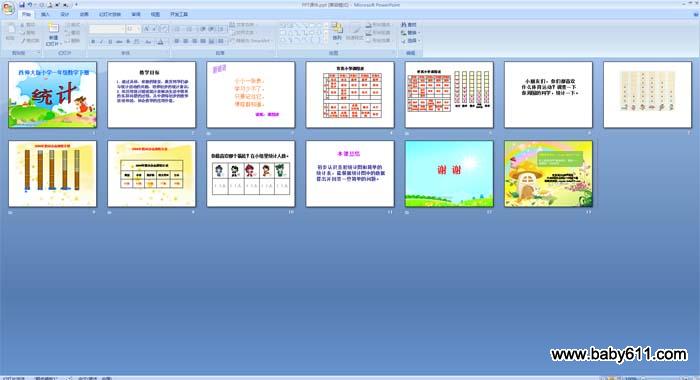Click the Save icon in quick access toolbar
700x380 pixels.
click(x=21, y=5)
